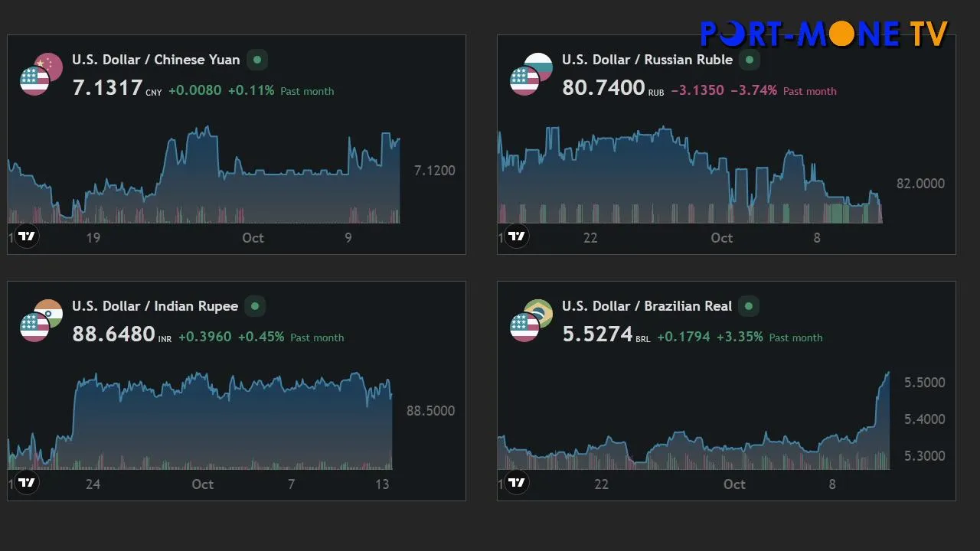Open the U.S. Dollar / Brazilian Real title link
This screenshot has width=980, height=551.
(x=647, y=306)
